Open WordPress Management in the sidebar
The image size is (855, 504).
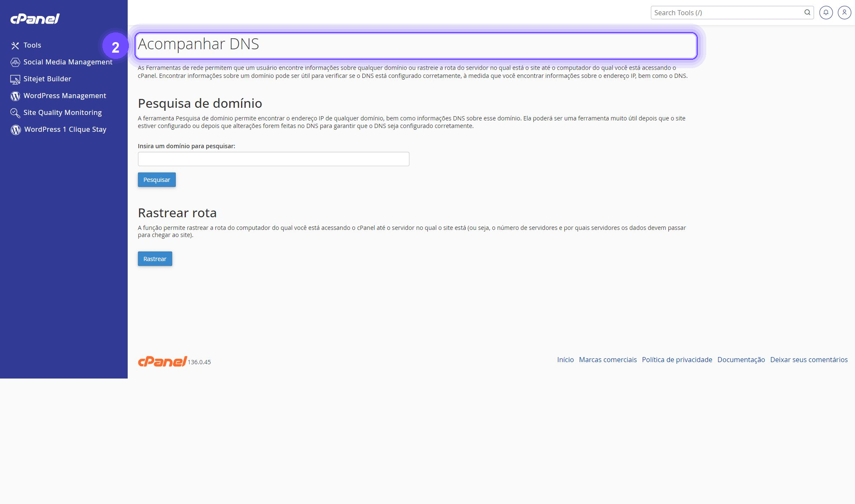point(64,96)
